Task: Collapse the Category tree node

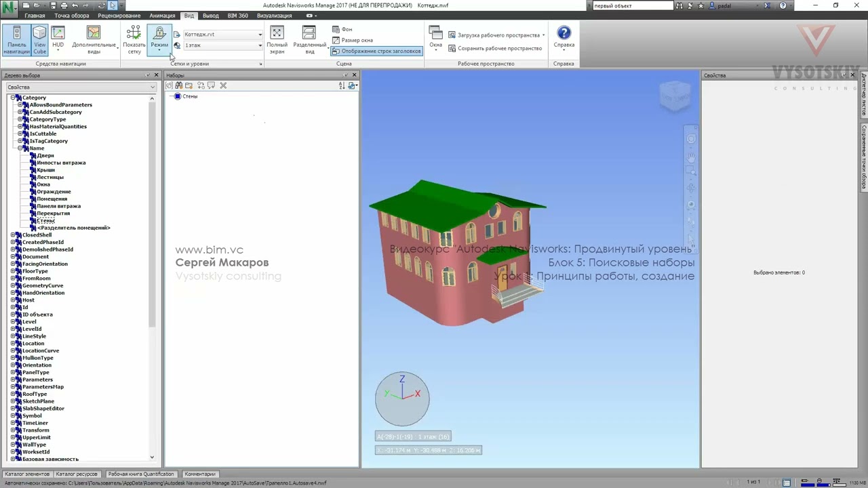Action: pos(13,98)
